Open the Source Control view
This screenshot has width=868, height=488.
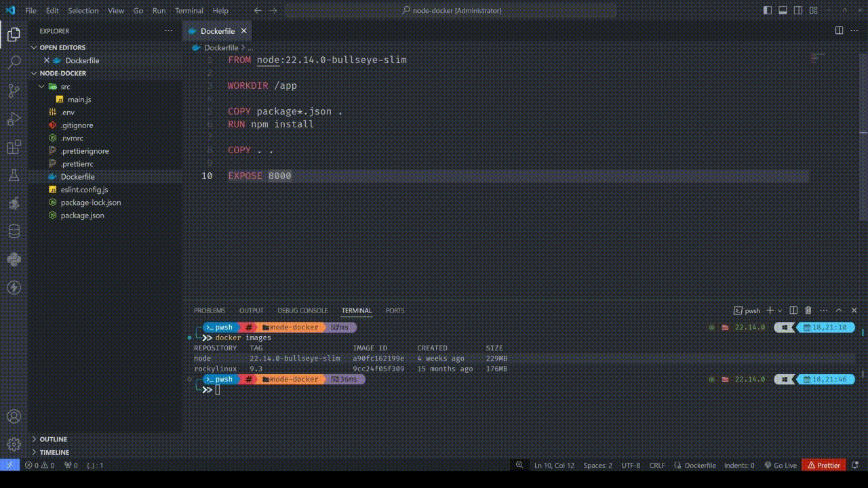click(x=14, y=90)
